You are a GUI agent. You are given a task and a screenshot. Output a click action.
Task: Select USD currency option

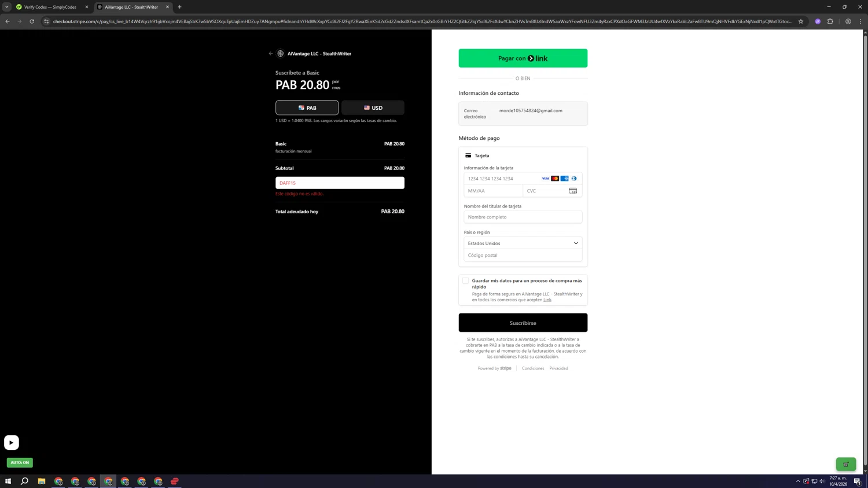click(x=373, y=108)
